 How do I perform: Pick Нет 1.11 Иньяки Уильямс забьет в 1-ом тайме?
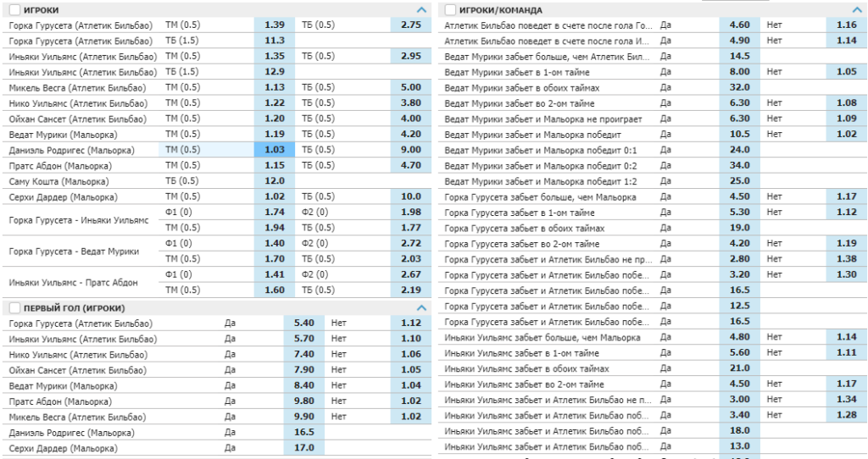pyautogui.click(x=847, y=352)
